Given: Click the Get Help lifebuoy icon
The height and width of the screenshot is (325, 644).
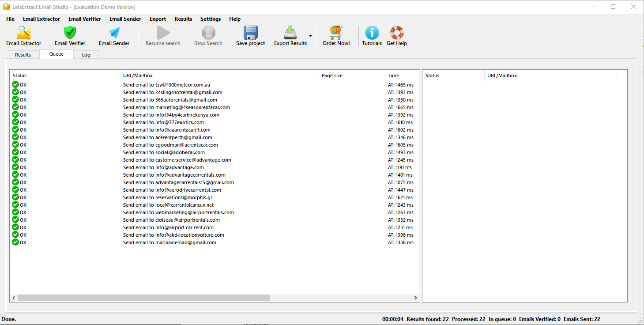Looking at the screenshot, I should pos(396,34).
